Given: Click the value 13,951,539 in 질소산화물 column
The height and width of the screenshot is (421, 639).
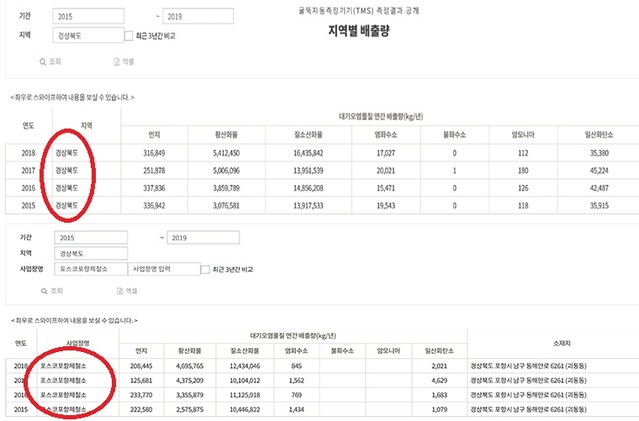Looking at the screenshot, I should coord(308,170).
